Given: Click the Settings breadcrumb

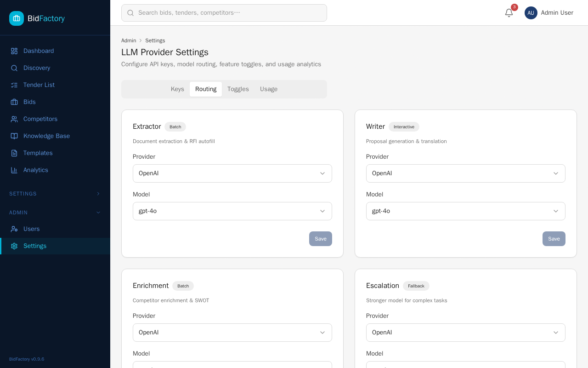Looking at the screenshot, I should tap(155, 40).
